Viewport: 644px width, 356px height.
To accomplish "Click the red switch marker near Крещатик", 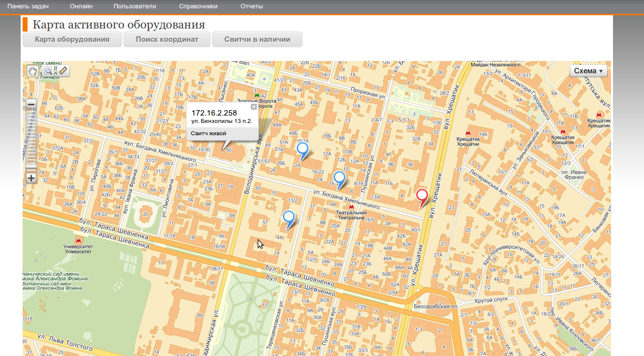I will 422,197.
